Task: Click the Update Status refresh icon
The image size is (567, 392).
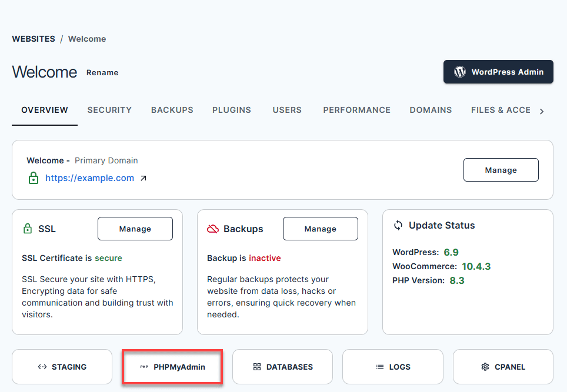Action: pyautogui.click(x=398, y=225)
